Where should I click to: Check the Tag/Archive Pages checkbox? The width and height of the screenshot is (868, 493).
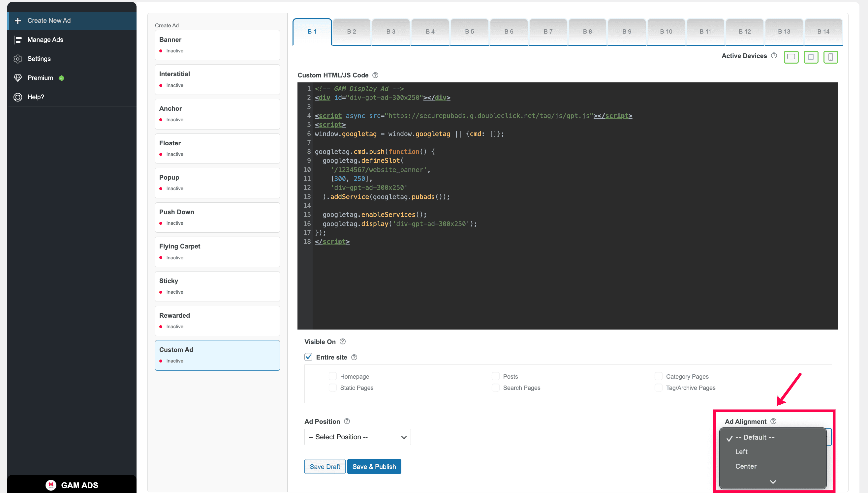(x=658, y=387)
